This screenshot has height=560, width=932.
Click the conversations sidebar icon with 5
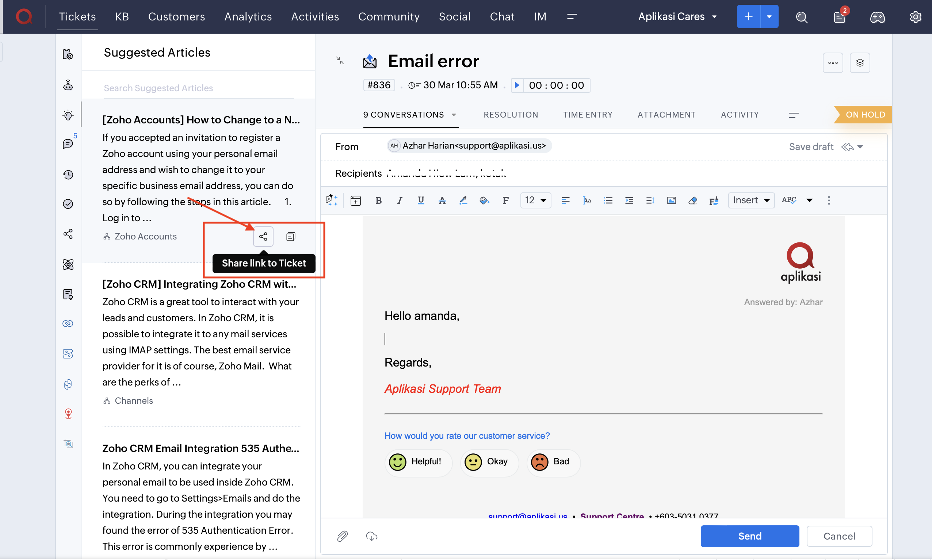[68, 144]
